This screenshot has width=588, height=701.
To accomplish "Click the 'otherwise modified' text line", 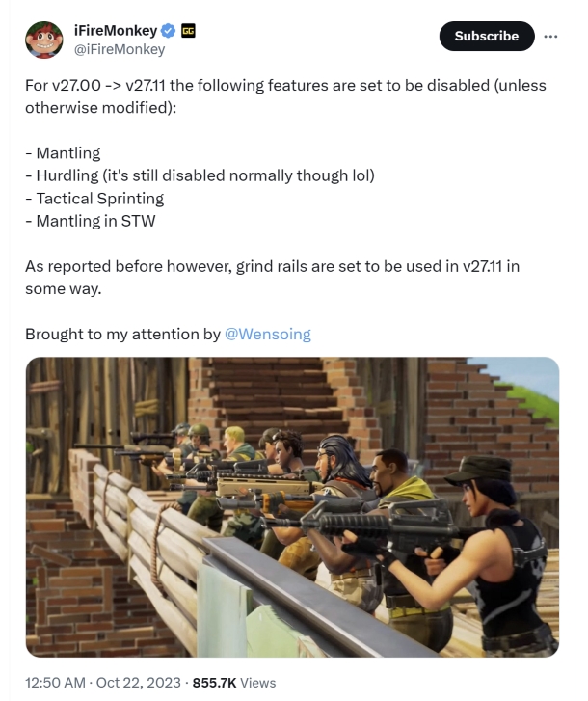I will 100,108.
